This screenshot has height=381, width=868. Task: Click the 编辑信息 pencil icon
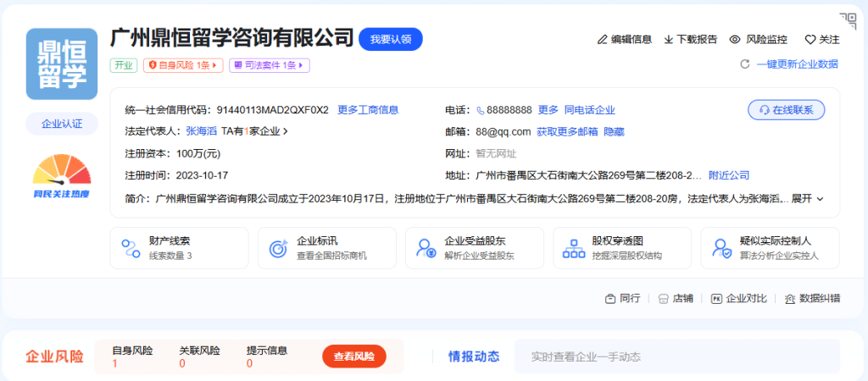point(603,40)
